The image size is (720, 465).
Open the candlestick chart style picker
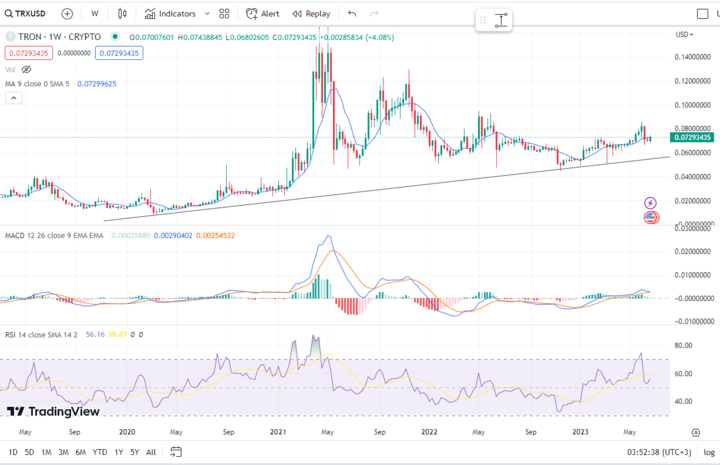122,14
